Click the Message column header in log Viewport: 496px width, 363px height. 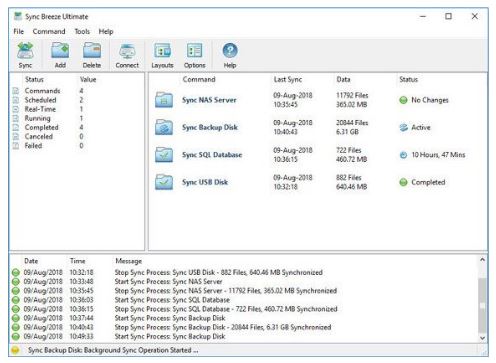coord(129,261)
